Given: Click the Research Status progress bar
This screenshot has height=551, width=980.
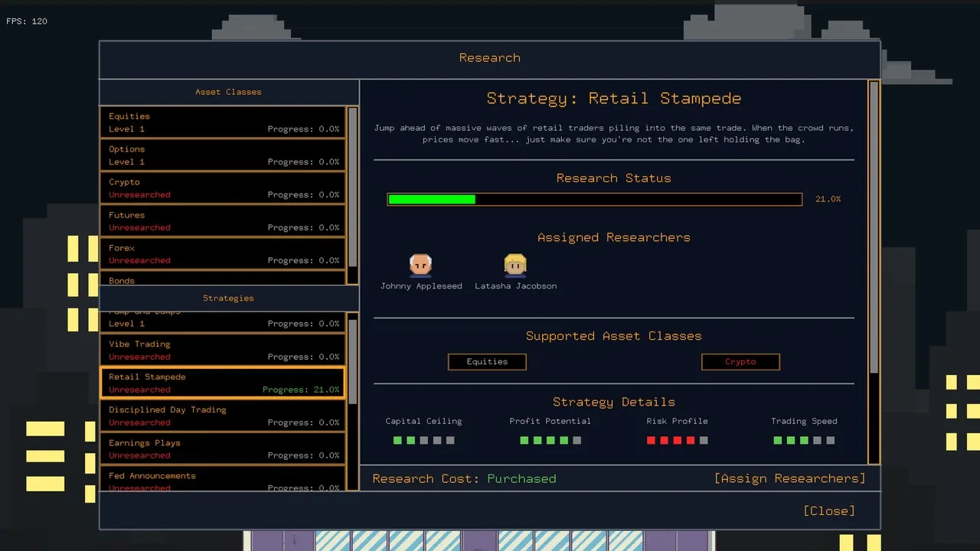Looking at the screenshot, I should click(595, 199).
